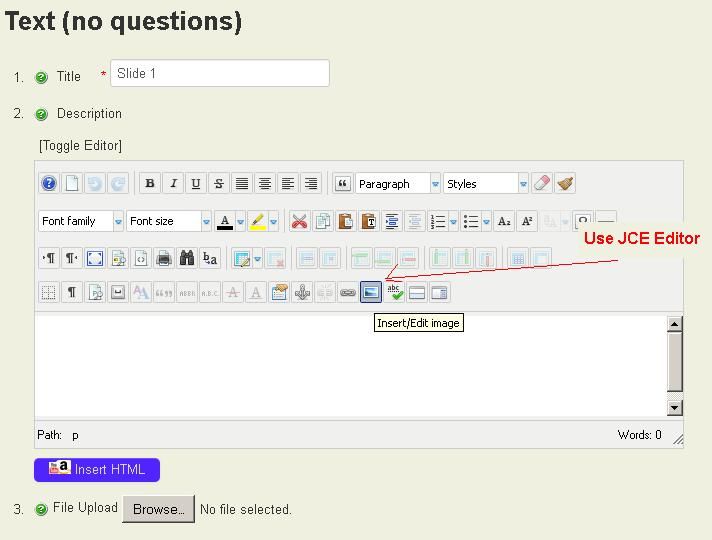This screenshot has width=712, height=540.
Task: Click the printer icon in toolbar
Action: [164, 259]
